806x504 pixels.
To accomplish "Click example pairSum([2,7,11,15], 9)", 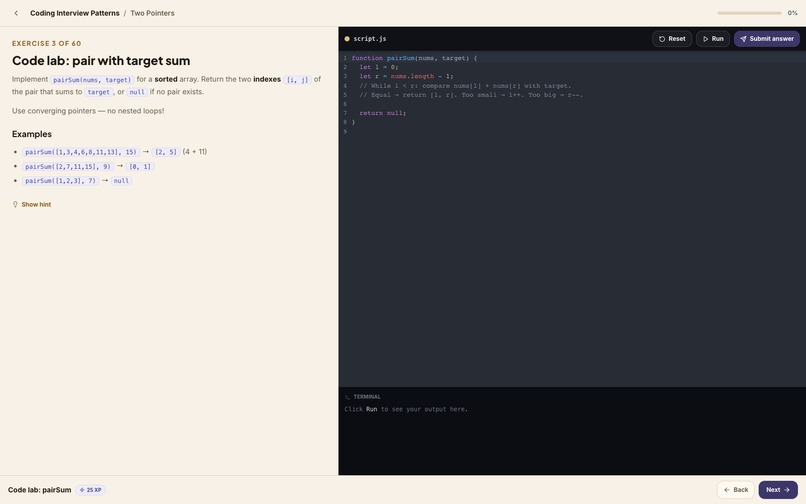I will tap(68, 167).
